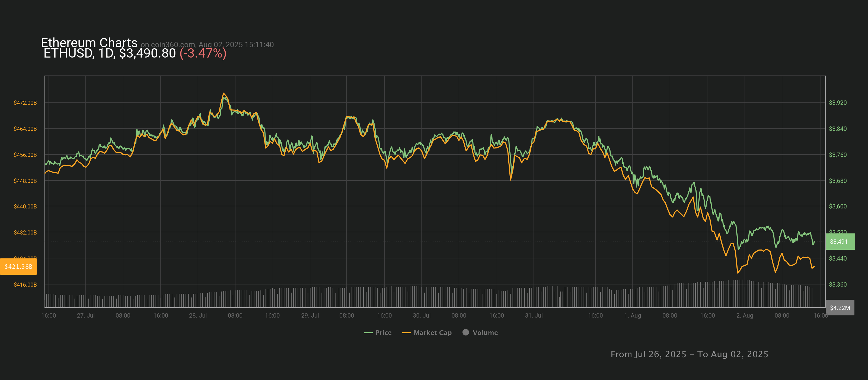Click the 31. Jul x-axis label

[534, 315]
